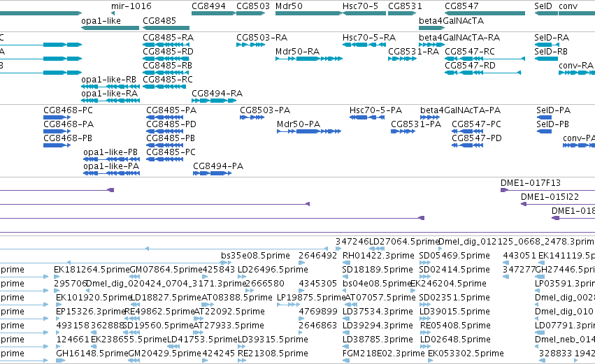The image size is (595, 364).
Task: Click the RE21308.5prime EST label
Action: click(273, 354)
